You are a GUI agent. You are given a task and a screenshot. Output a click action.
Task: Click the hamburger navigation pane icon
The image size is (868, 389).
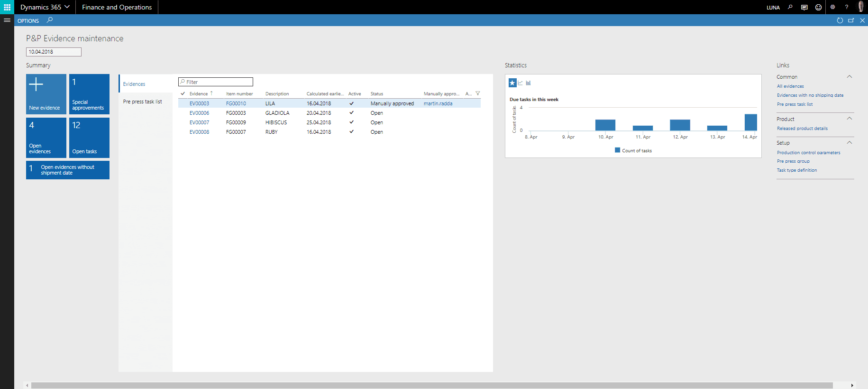tap(7, 20)
